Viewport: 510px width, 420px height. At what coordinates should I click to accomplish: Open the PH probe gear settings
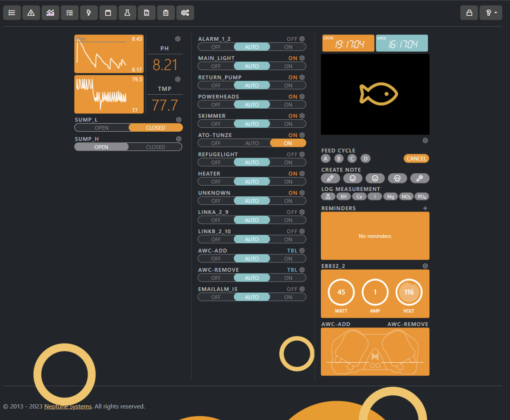pyautogui.click(x=178, y=39)
